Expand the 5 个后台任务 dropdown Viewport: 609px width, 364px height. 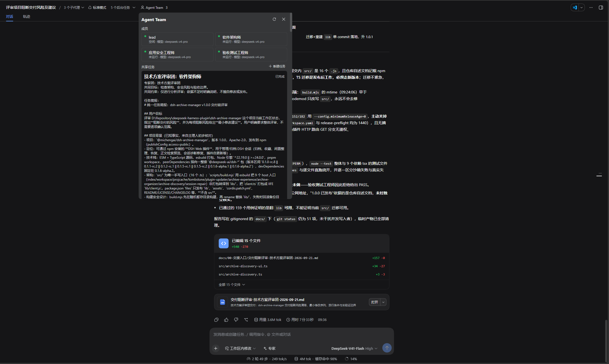[x=123, y=7]
